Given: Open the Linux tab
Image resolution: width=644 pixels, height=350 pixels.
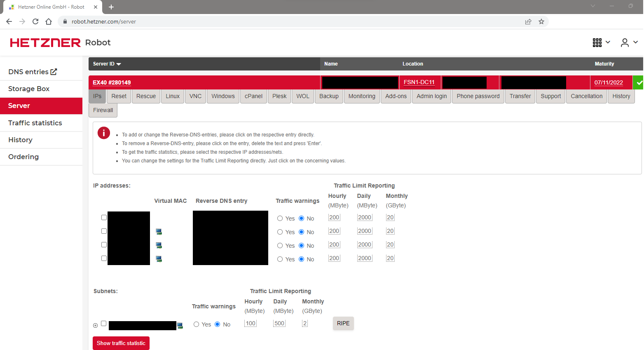Looking at the screenshot, I should pyautogui.click(x=173, y=96).
